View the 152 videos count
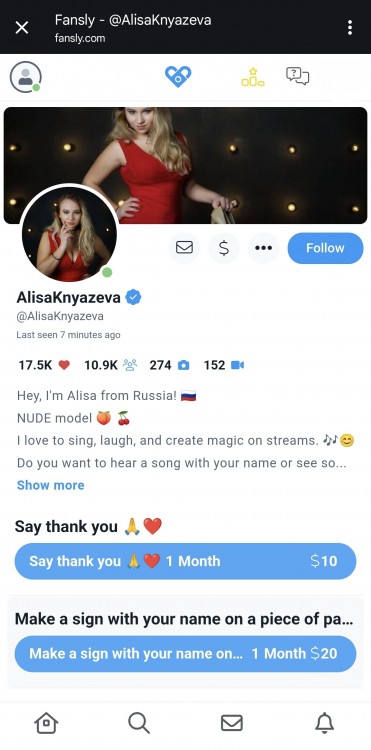This screenshot has height=750, width=371. tap(224, 365)
